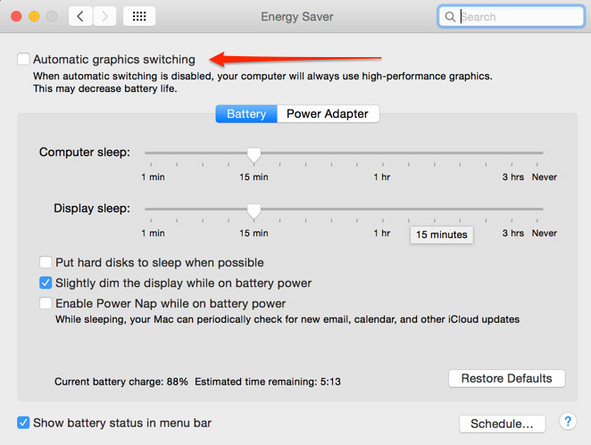Click the Restore Defaults button
The width and height of the screenshot is (591, 445).
click(507, 378)
